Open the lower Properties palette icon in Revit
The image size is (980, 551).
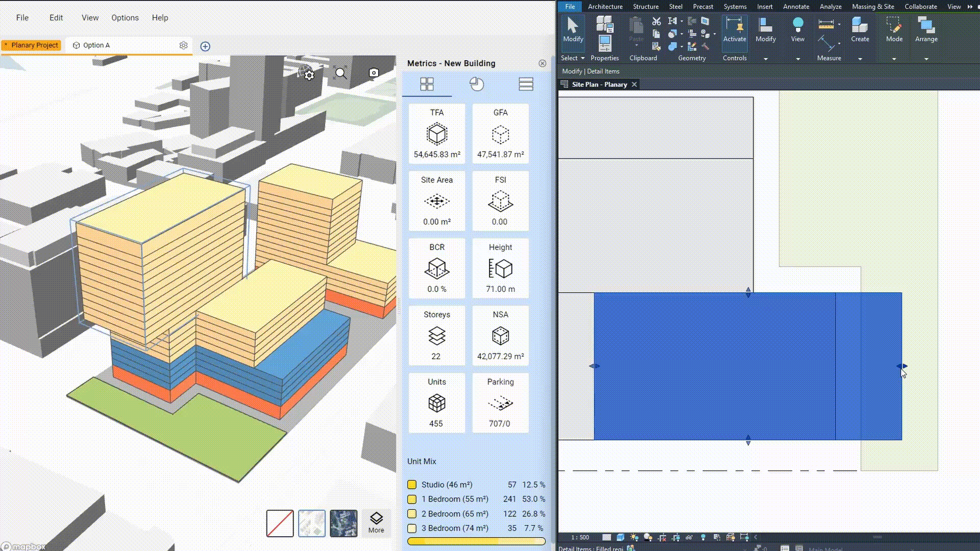605,43
